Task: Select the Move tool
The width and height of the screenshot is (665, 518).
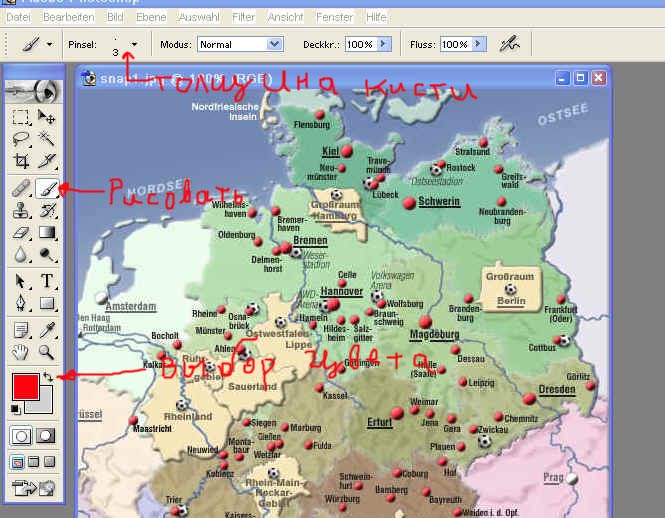Action: (46, 117)
